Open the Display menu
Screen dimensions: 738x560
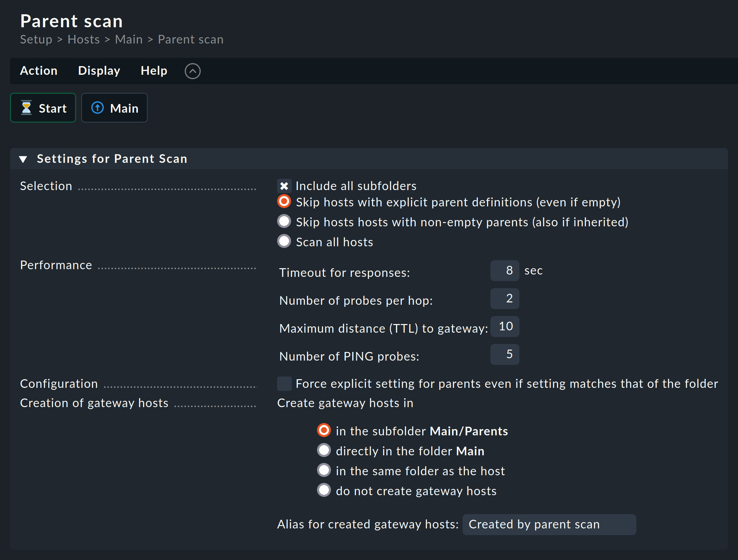pyautogui.click(x=99, y=71)
